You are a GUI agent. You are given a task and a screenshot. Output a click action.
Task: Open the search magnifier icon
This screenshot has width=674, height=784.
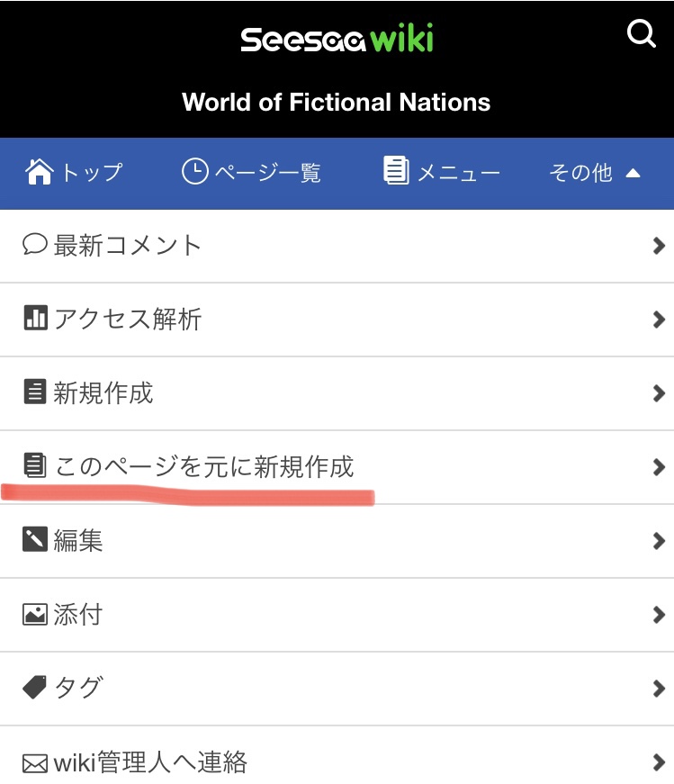641,33
